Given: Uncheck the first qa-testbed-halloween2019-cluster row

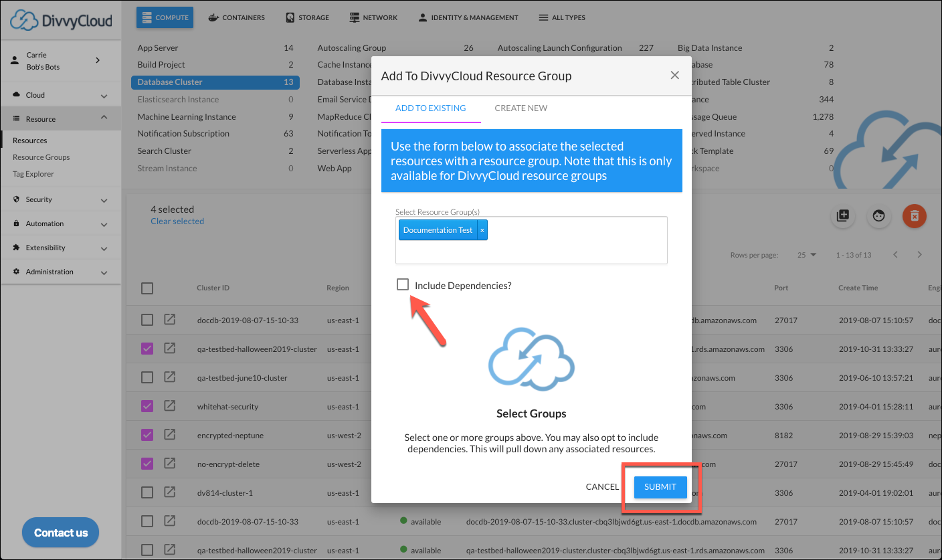Looking at the screenshot, I should click(147, 349).
